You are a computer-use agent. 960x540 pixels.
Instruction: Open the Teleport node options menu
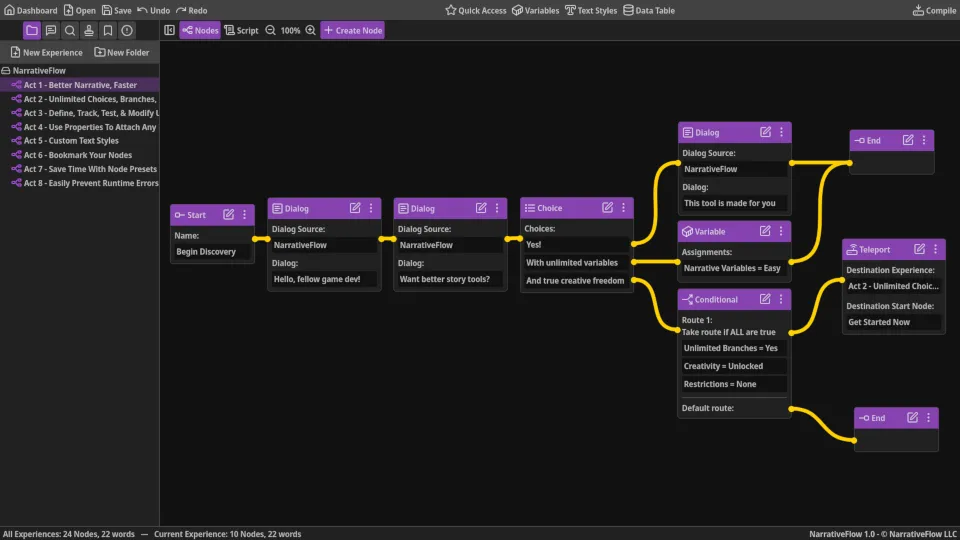(x=936, y=249)
